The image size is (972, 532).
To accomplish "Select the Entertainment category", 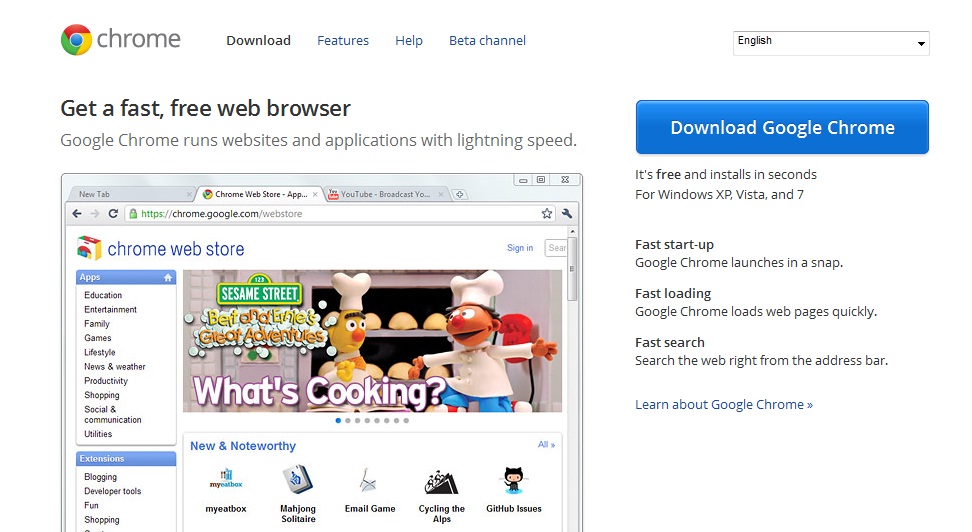I will tap(110, 309).
